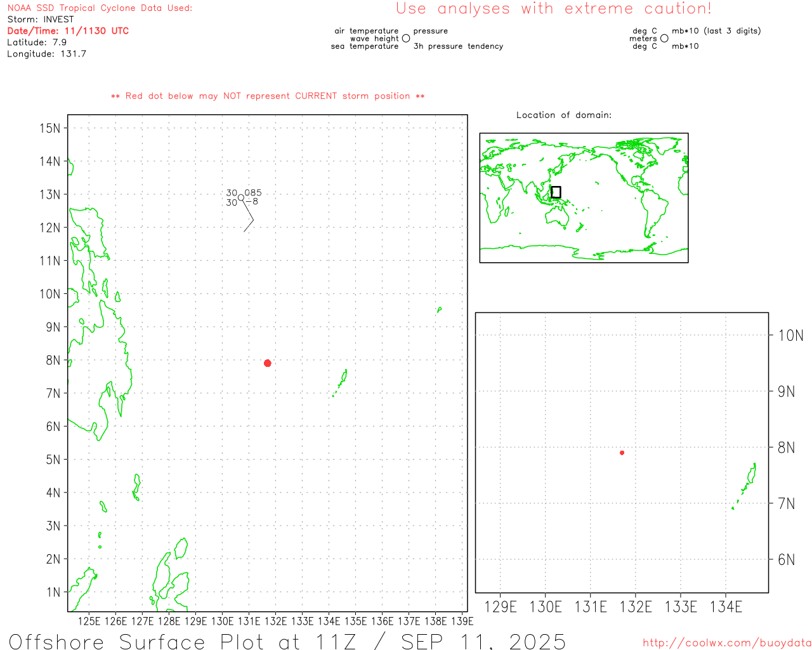Click the 'Use analyses with extreme caution!' warning
The height and width of the screenshot is (650, 812).
pos(554,8)
